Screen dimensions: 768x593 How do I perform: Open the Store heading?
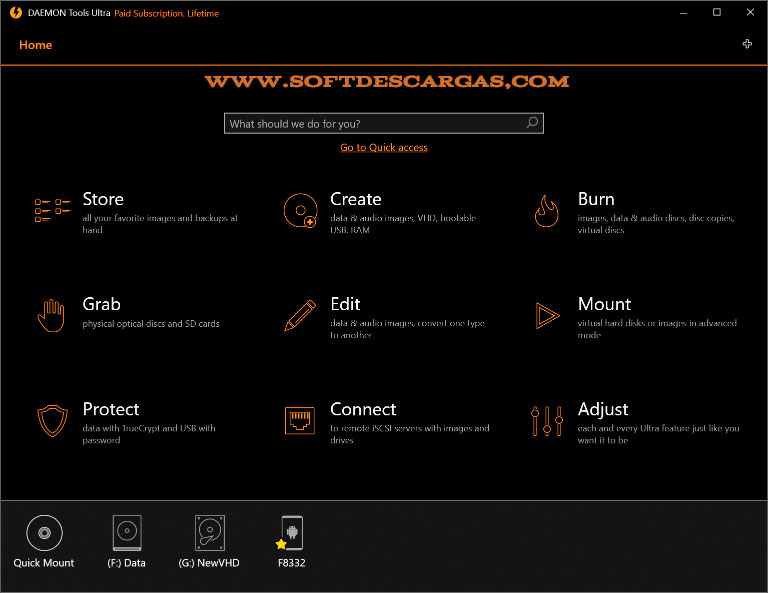(103, 199)
